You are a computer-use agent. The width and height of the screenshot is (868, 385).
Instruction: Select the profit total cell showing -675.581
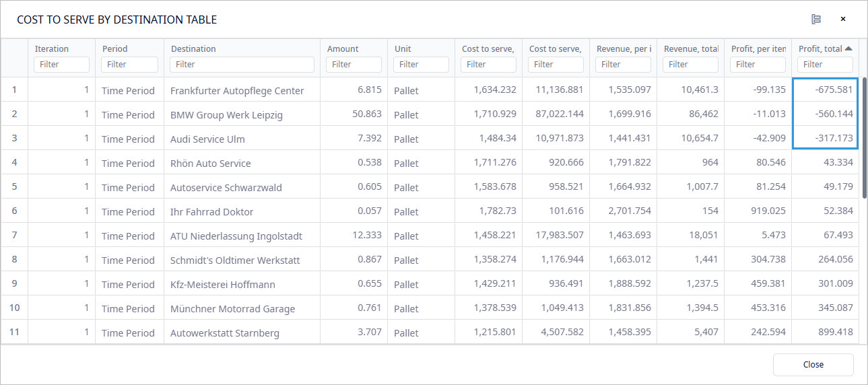(825, 90)
